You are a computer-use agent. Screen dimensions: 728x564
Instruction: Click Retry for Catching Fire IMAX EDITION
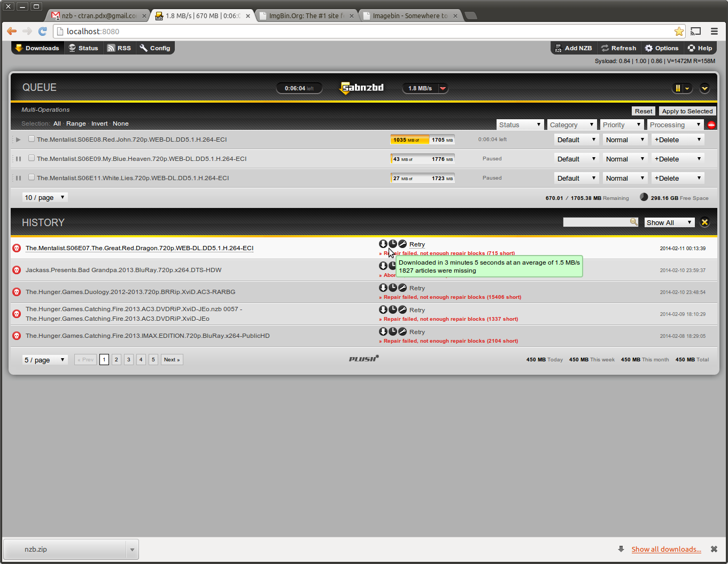pyautogui.click(x=417, y=332)
